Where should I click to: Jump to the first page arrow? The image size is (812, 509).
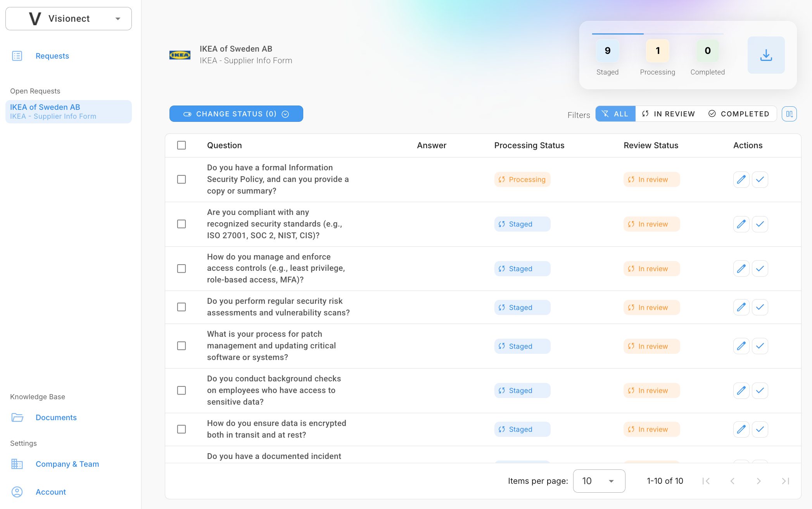tap(706, 481)
